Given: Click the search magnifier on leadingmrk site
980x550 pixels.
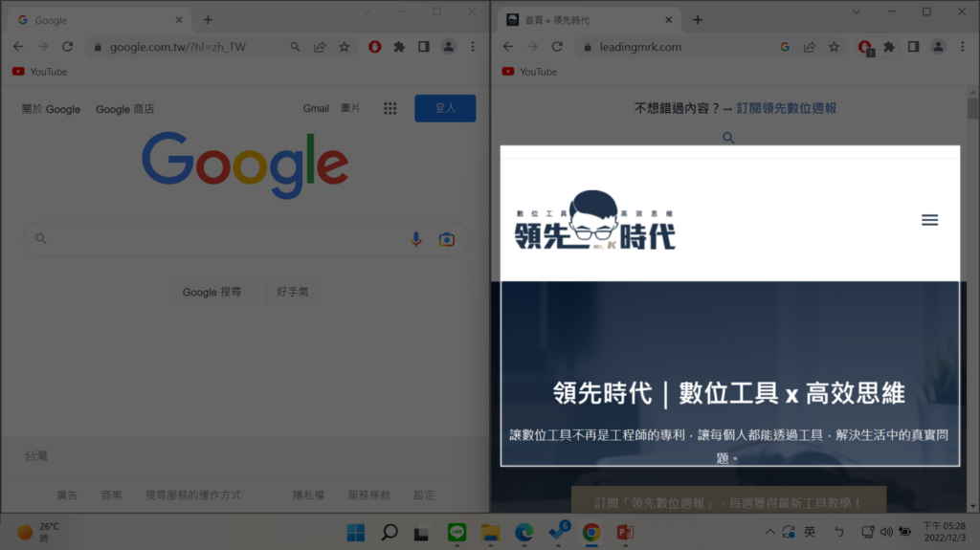Looking at the screenshot, I should point(728,138).
